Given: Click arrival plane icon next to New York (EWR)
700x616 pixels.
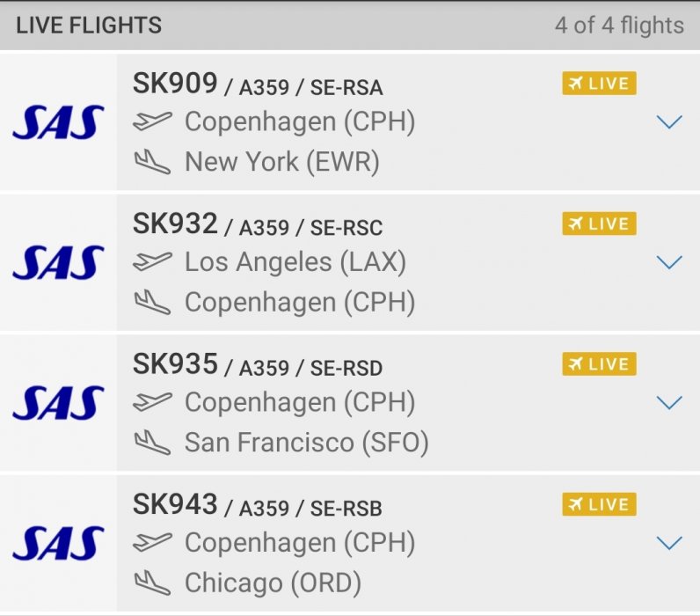Looking at the screenshot, I should click(x=152, y=162).
